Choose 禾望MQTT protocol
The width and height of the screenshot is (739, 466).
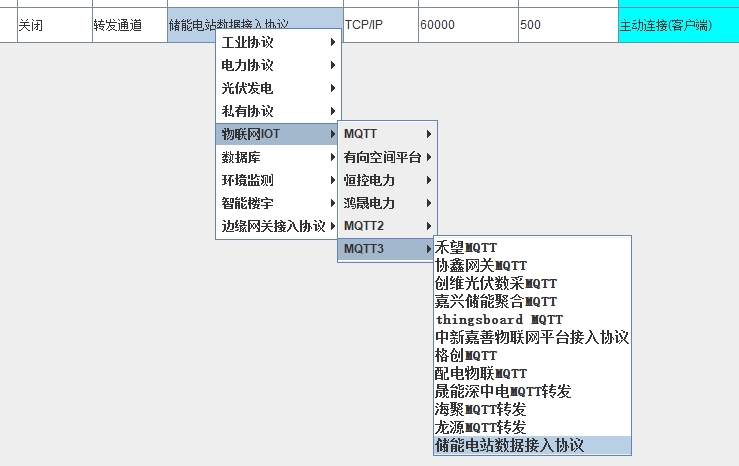(533, 247)
